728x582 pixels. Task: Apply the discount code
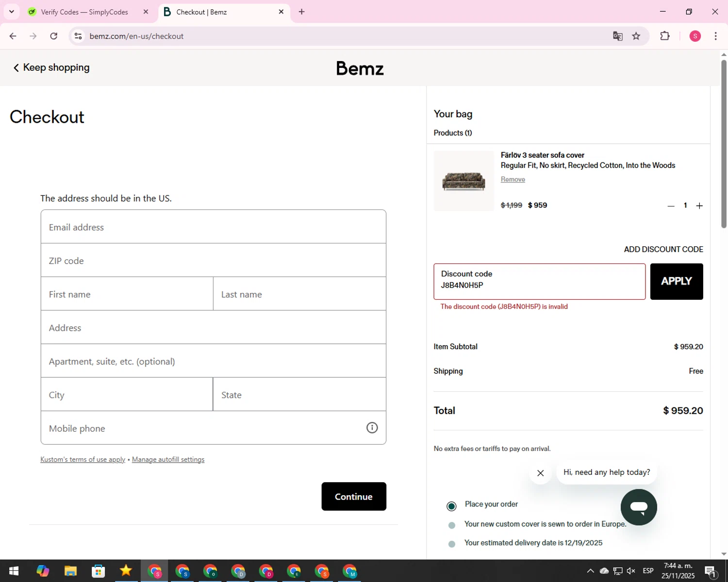click(677, 281)
